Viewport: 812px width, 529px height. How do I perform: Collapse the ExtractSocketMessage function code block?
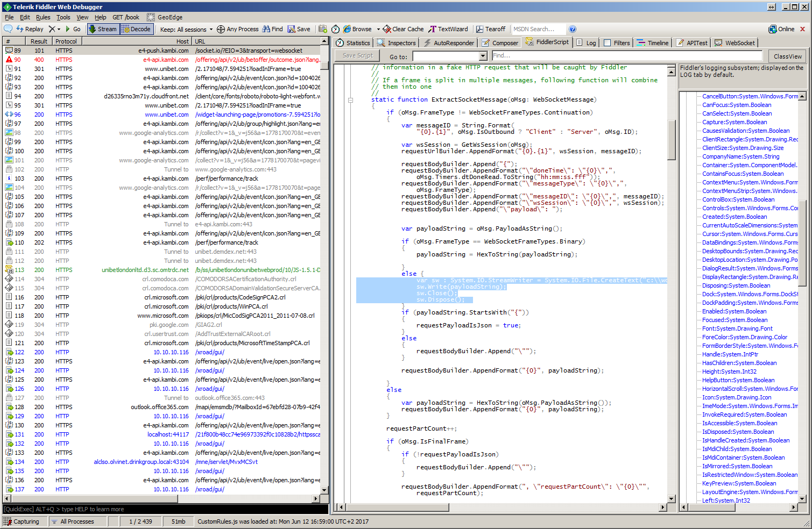pos(350,100)
